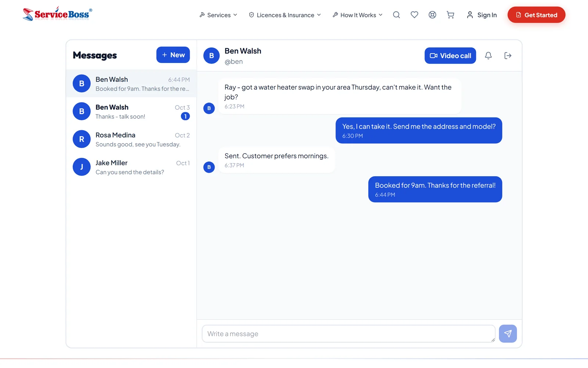
Task: Click sender avatar beside 6:37 PM message
Action: click(x=209, y=167)
